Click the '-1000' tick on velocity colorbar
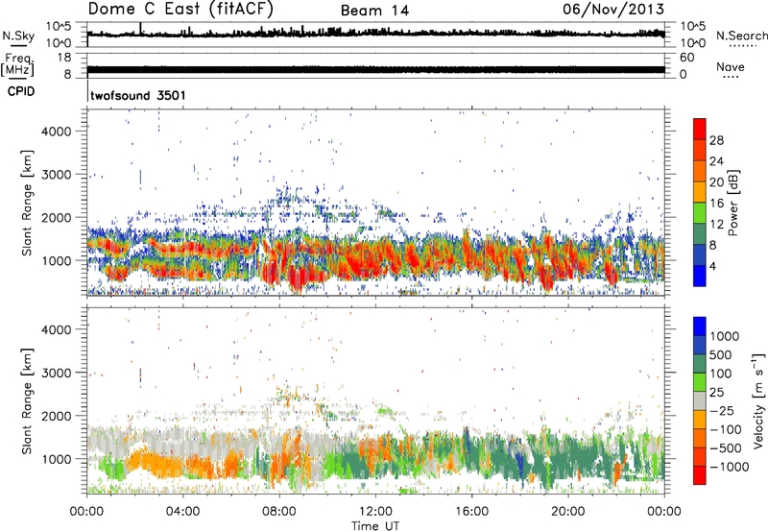 tap(730, 467)
